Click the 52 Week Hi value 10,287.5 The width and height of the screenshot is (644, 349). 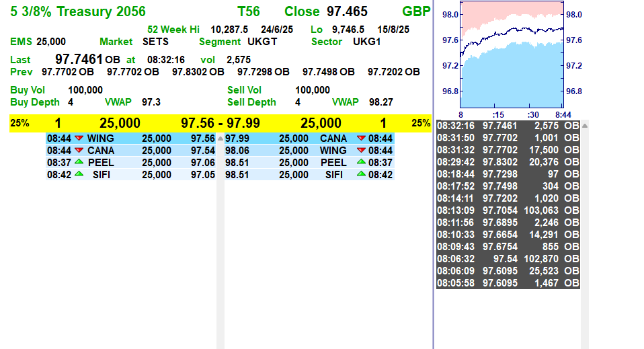point(229,30)
